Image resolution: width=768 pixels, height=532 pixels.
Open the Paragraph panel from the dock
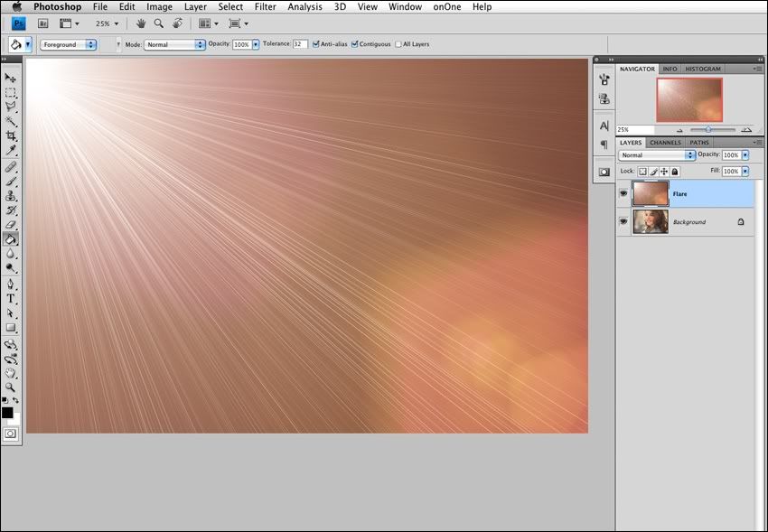604,145
